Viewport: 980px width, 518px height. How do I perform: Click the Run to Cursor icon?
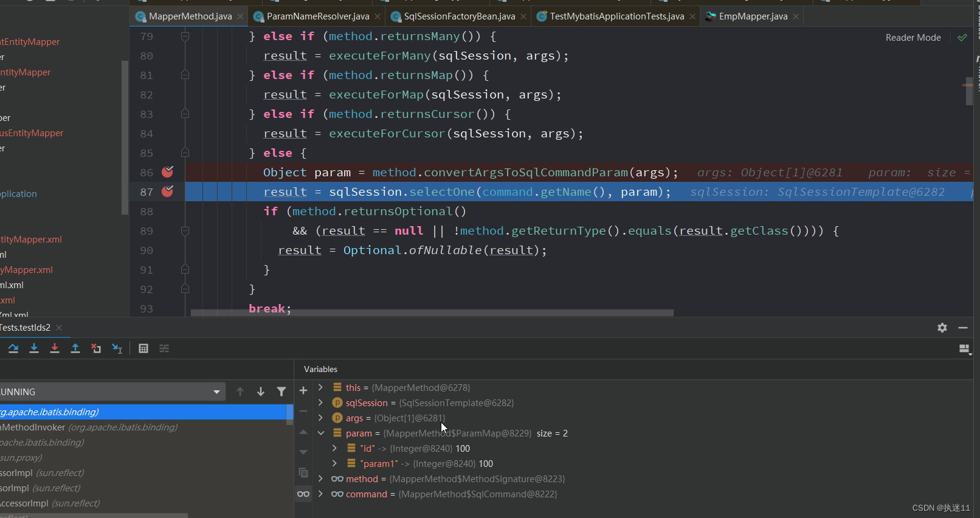117,348
